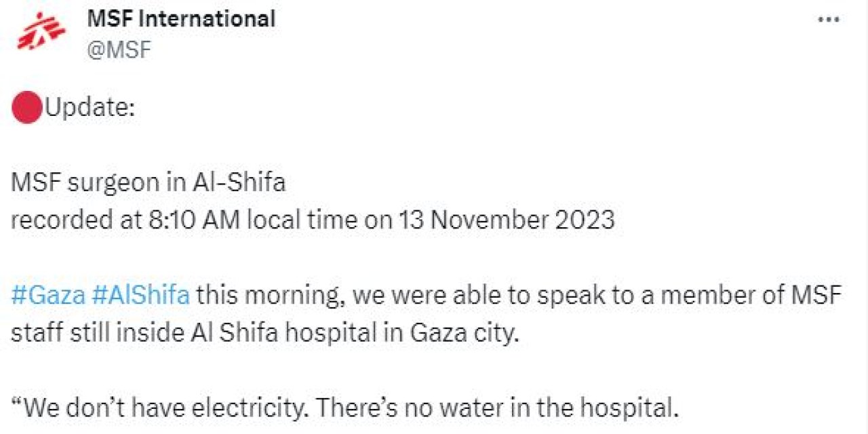
Task: Open the MSF International profile name
Action: tap(181, 18)
